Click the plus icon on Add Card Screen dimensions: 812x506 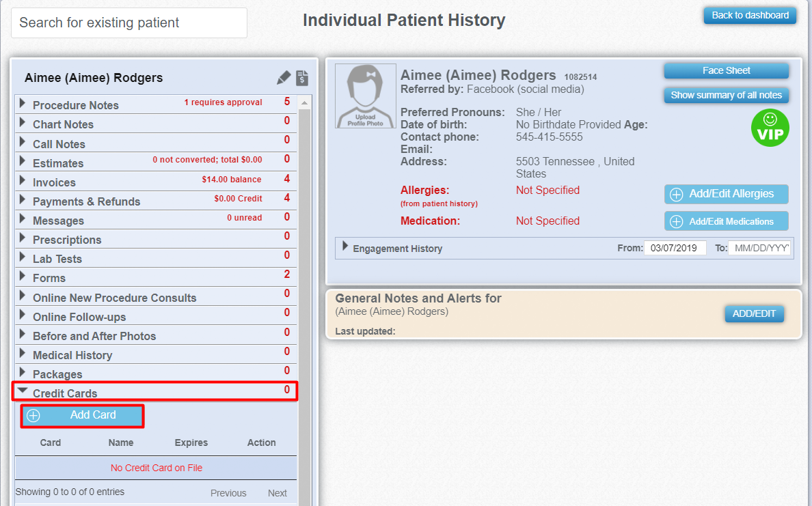[33, 415]
